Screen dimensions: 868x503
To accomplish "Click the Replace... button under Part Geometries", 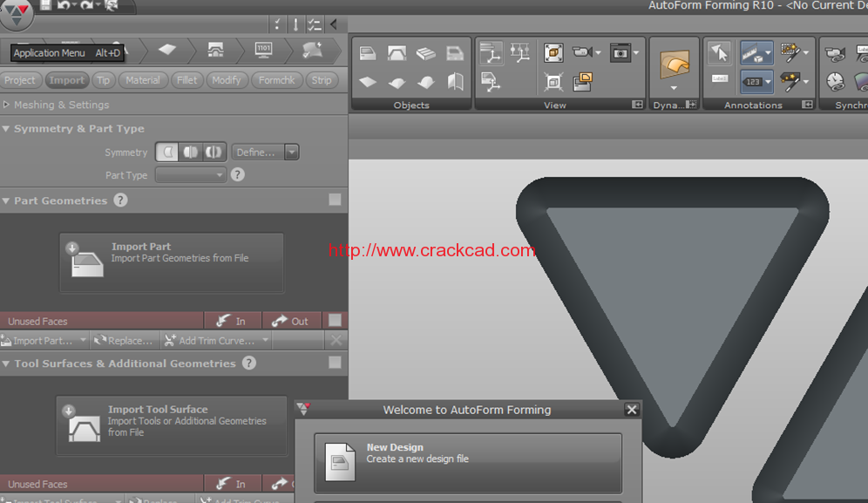I will [x=124, y=340].
